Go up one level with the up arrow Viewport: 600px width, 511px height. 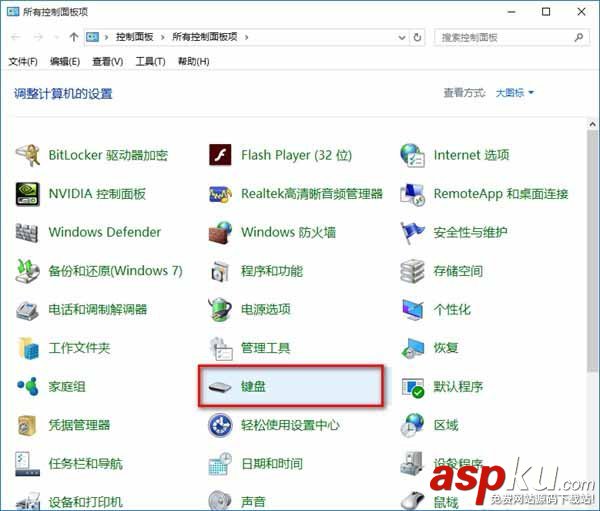74,37
